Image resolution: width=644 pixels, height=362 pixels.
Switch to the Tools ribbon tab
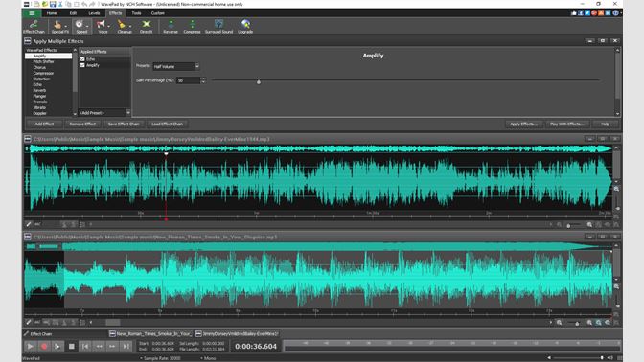tap(136, 13)
